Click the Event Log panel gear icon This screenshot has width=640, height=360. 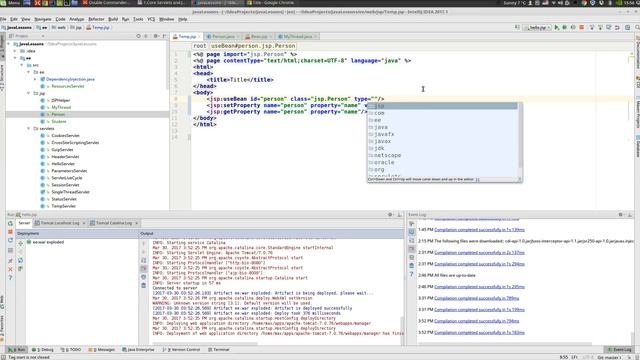[621, 214]
